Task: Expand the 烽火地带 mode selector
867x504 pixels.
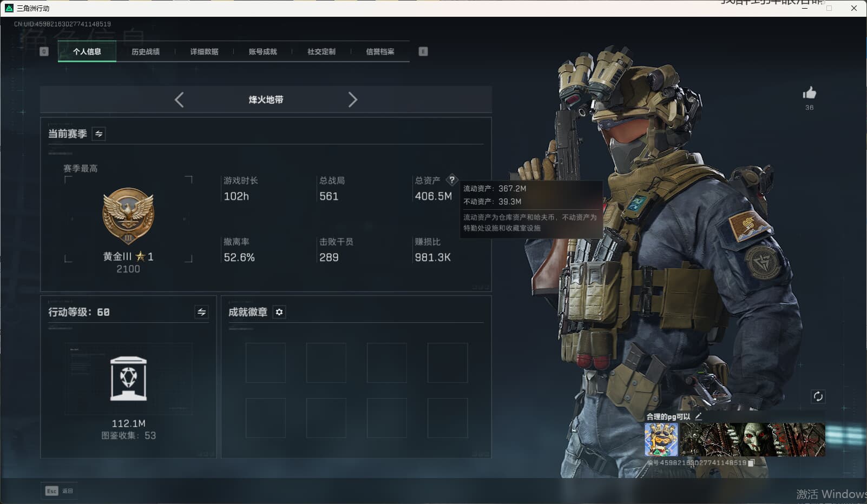Action: 266,100
